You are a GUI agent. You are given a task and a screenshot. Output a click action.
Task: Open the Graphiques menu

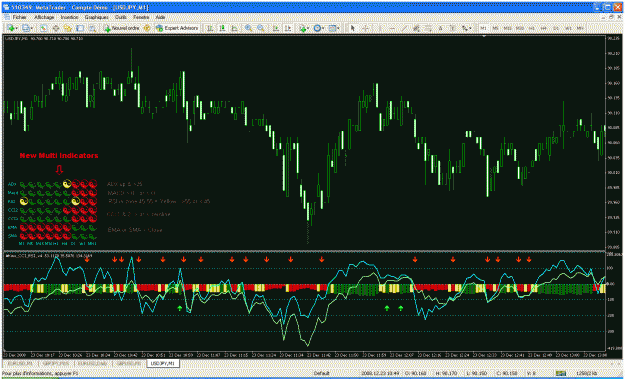96,18
